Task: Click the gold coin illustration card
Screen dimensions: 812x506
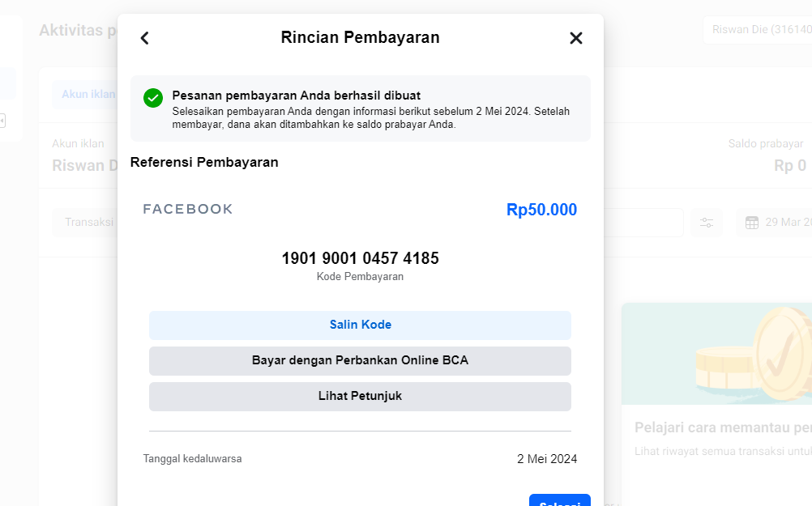Action: (x=716, y=354)
